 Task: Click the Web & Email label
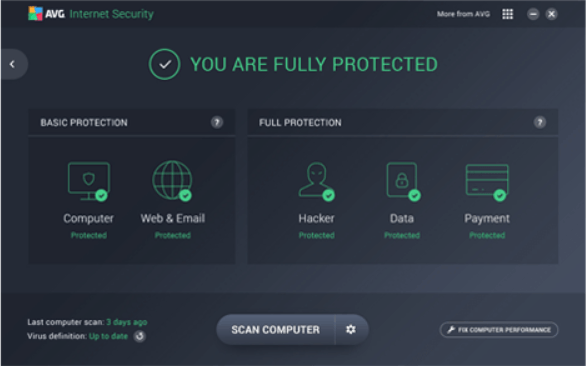tap(173, 218)
